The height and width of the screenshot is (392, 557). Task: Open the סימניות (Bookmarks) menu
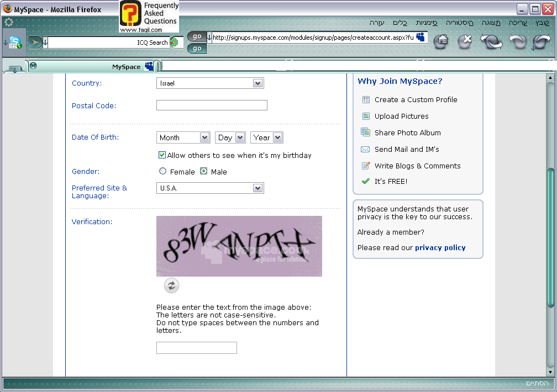tap(427, 23)
